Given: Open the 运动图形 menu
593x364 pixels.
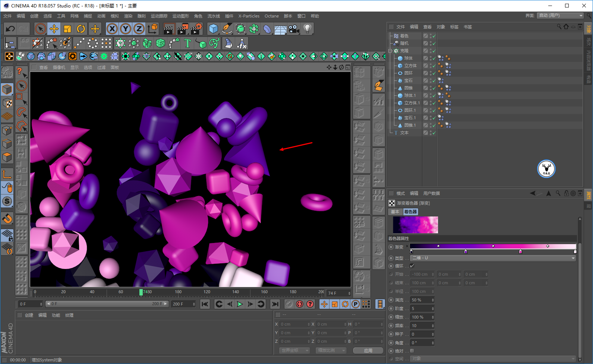Looking at the screenshot, I should pos(180,16).
